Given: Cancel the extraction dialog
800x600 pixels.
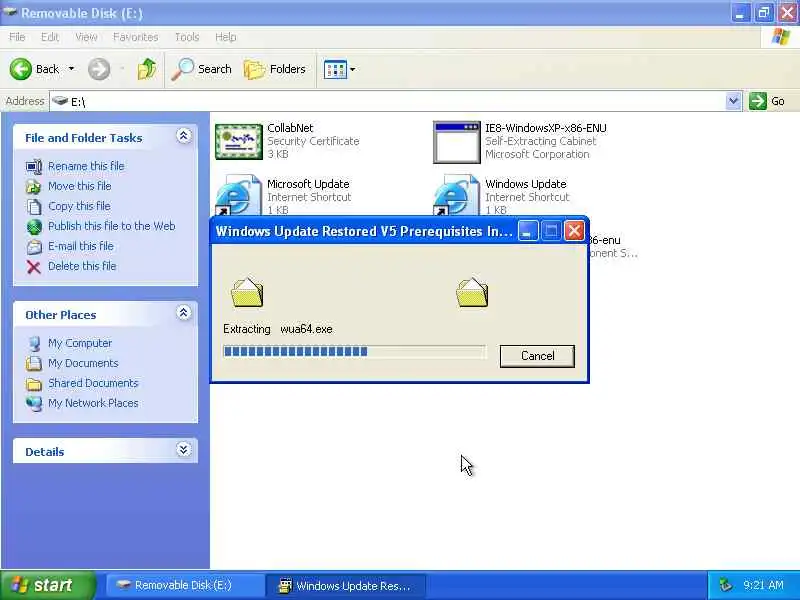Looking at the screenshot, I should tap(537, 356).
